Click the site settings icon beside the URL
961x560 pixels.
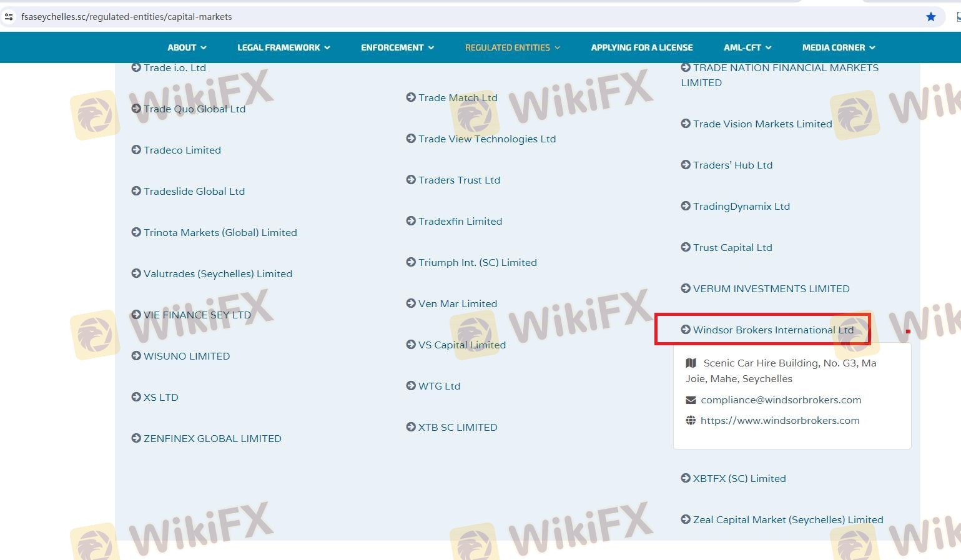pos(9,17)
